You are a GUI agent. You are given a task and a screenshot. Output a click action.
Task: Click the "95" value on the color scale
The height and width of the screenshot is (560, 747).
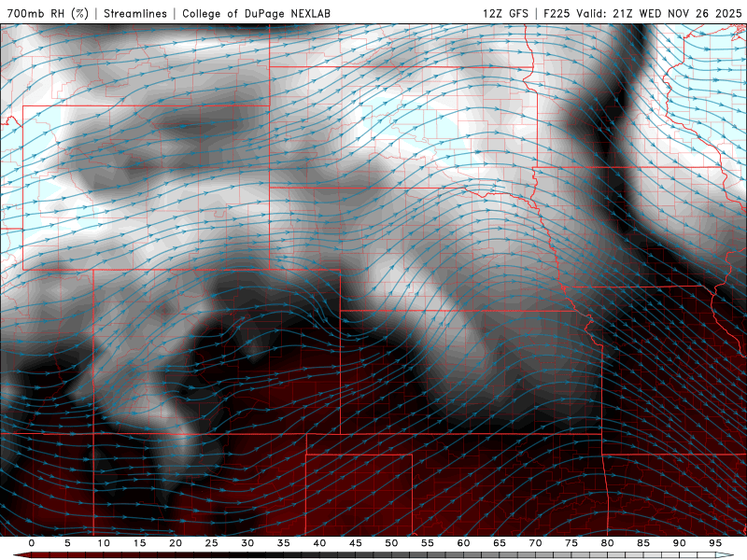[715, 543]
